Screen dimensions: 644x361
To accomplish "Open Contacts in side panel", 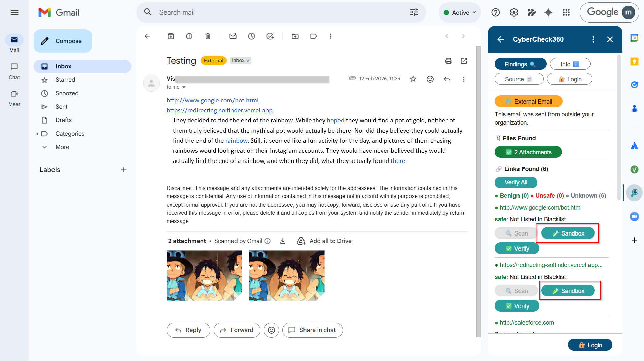I will 634,108.
